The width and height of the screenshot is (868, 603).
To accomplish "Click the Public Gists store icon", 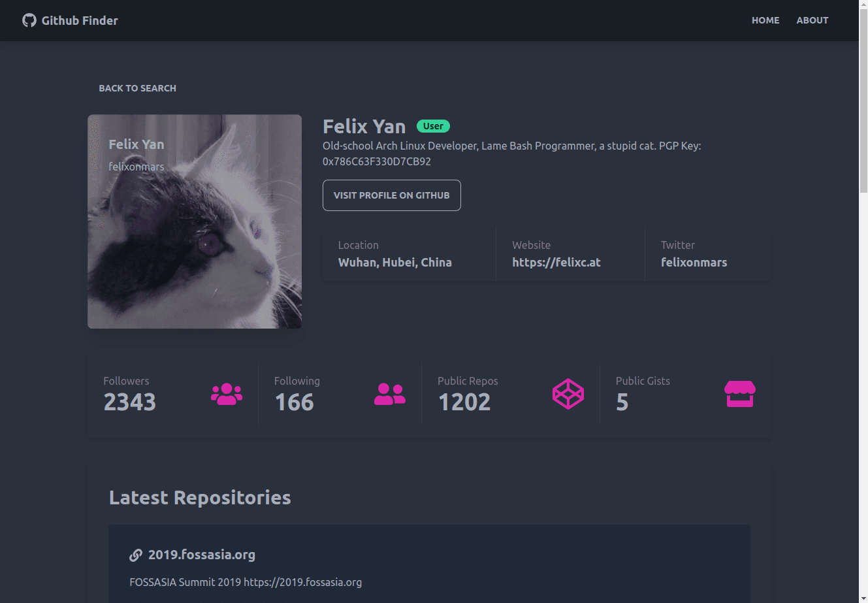I will pos(740,394).
